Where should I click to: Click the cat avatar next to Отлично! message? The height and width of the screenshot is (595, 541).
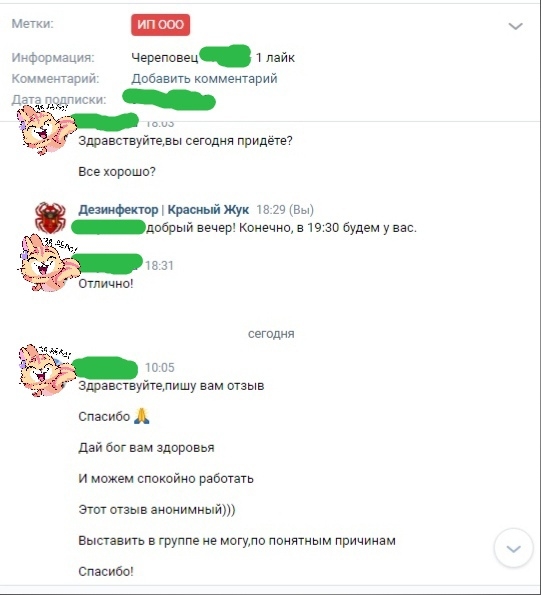(x=47, y=263)
